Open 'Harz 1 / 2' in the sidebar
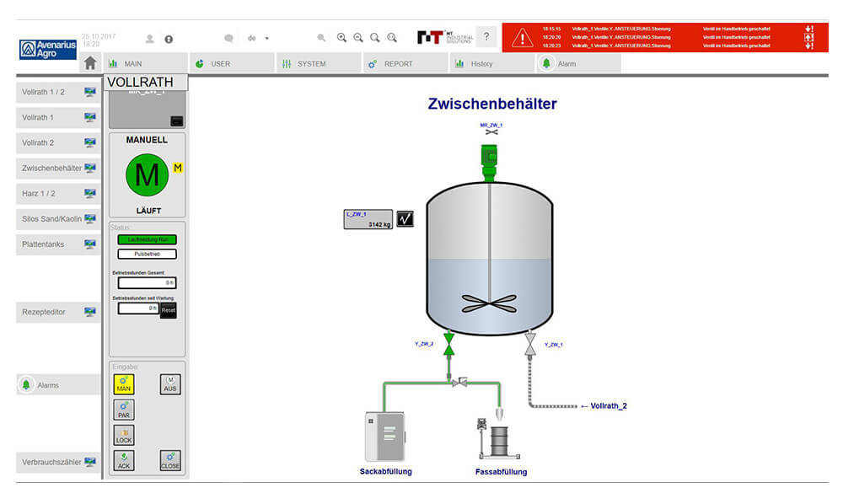Image resolution: width=843 pixels, height=504 pixels. 59,193
